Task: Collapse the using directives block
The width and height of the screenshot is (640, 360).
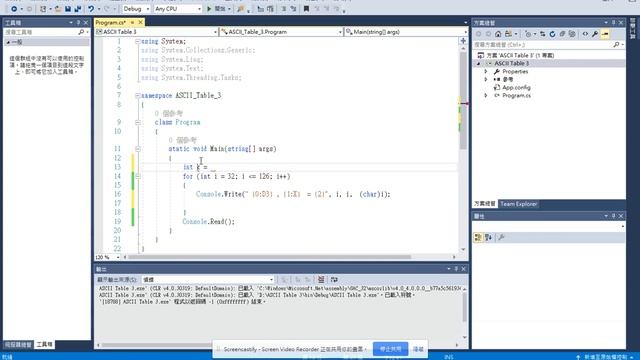Action: pos(138,41)
